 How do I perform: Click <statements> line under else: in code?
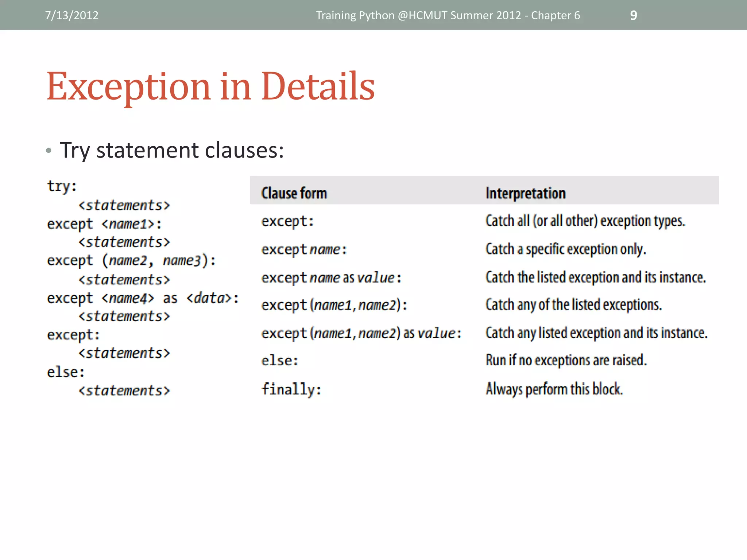124,390
